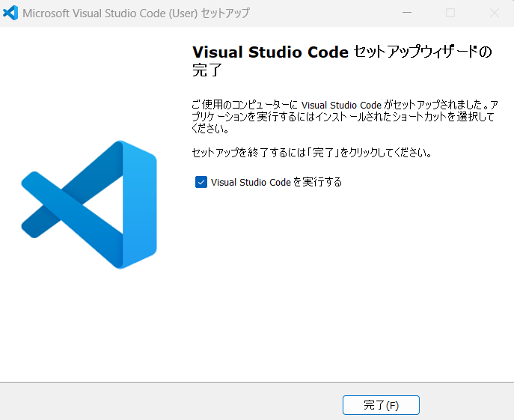Click the large Visual Studio Code logo
This screenshot has width=514, height=420.
click(89, 204)
